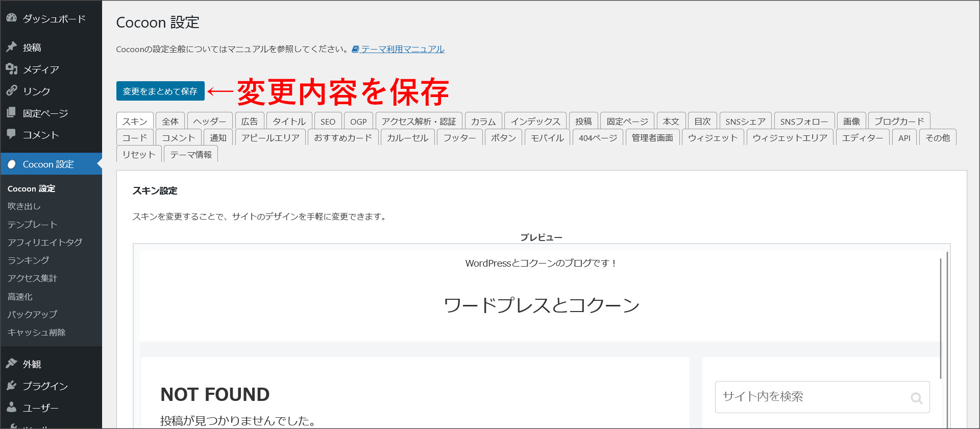Open the コード tab
This screenshot has height=429, width=980.
(135, 137)
